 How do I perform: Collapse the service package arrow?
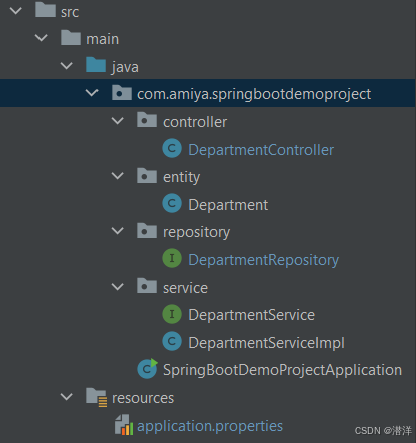pos(118,287)
